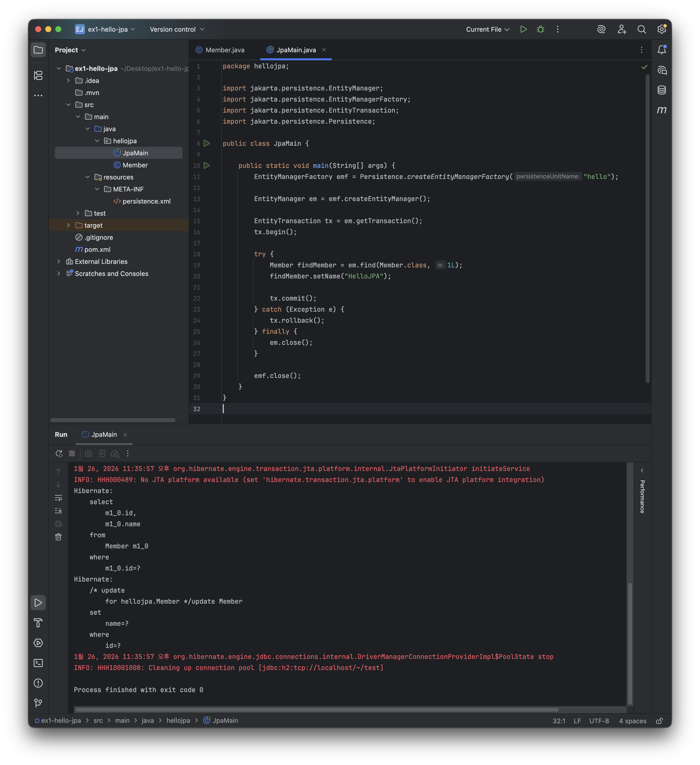The width and height of the screenshot is (700, 765).
Task: Click the Debug bug icon in toolbar
Action: (x=541, y=29)
